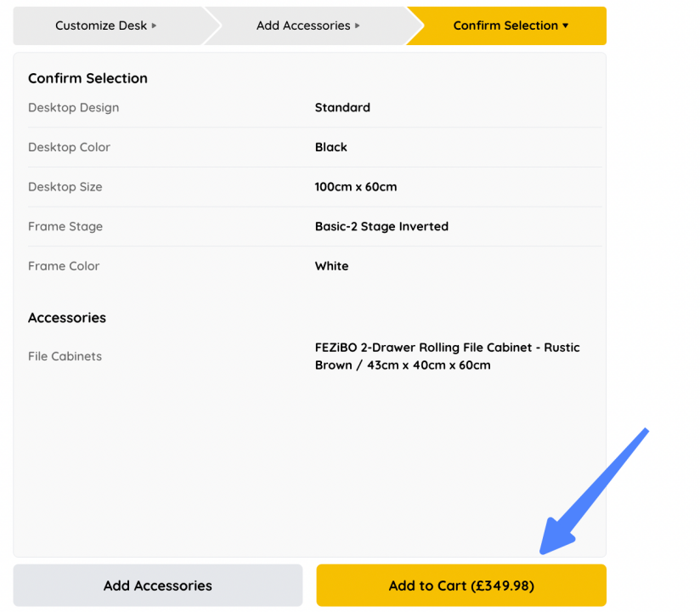The width and height of the screenshot is (700, 612).
Task: Select the Standard desktop design value
Action: [342, 108]
